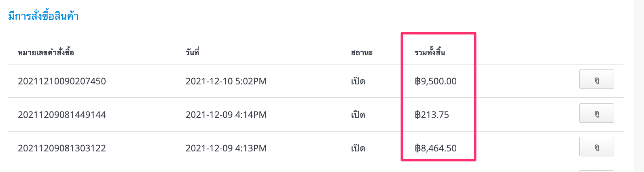Click เปิด status of the ฿213.75 order
The height and width of the screenshot is (172, 644).
tap(358, 115)
